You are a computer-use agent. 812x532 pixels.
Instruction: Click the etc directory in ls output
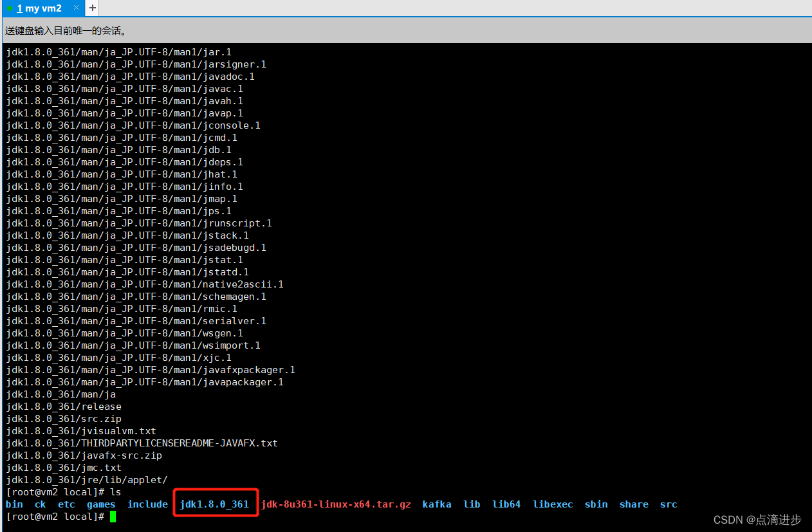(66, 504)
